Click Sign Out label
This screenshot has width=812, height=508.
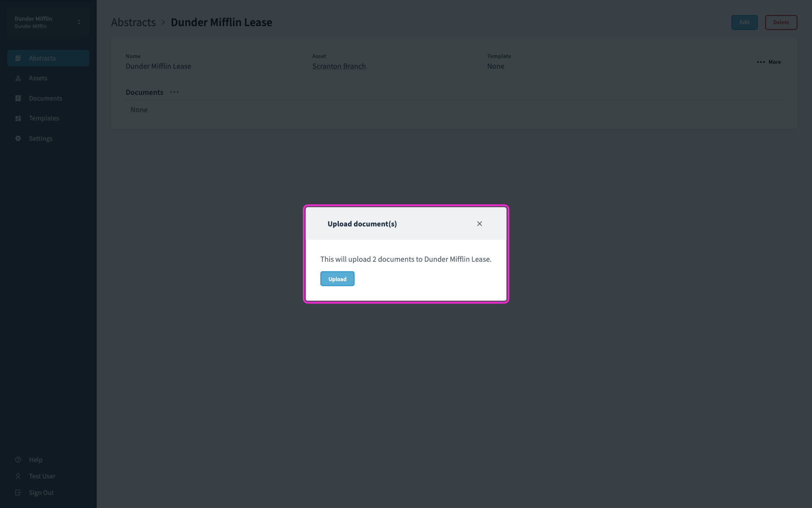coord(42,493)
